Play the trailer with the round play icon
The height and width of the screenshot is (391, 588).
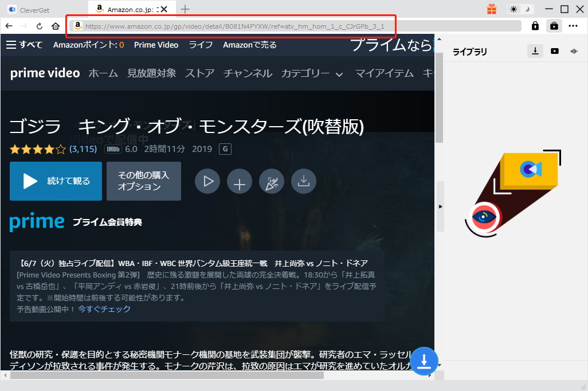(x=207, y=181)
